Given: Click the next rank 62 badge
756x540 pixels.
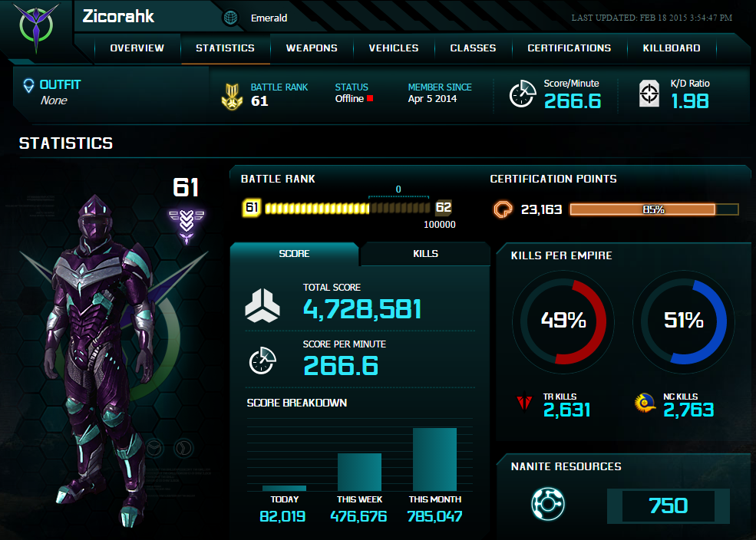Looking at the screenshot, I should click(444, 208).
